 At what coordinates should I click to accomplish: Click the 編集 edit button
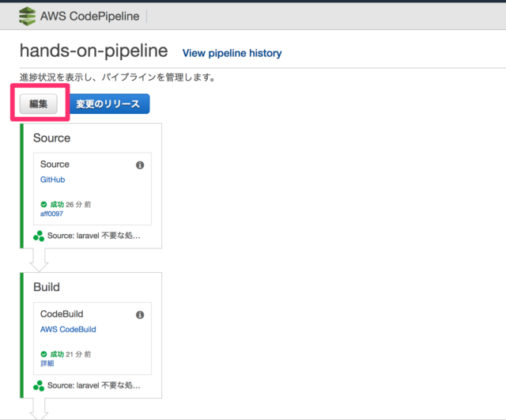click(x=39, y=104)
